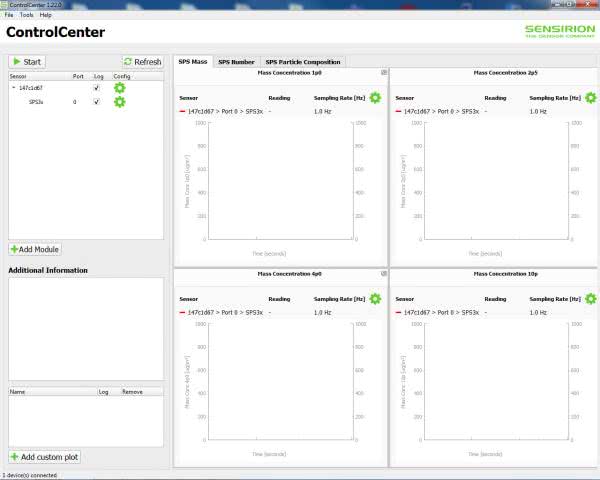Click settings gear in Mass Concentration 4p0 plot
The height and width of the screenshot is (480, 600).
pos(375,299)
